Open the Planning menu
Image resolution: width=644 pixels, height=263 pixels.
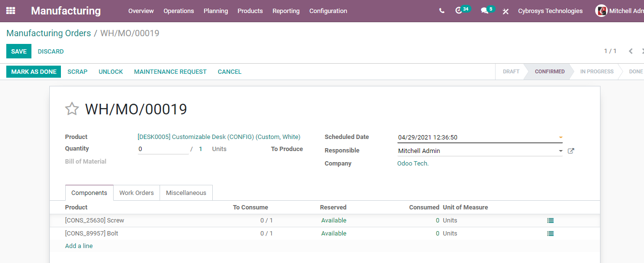pos(216,11)
